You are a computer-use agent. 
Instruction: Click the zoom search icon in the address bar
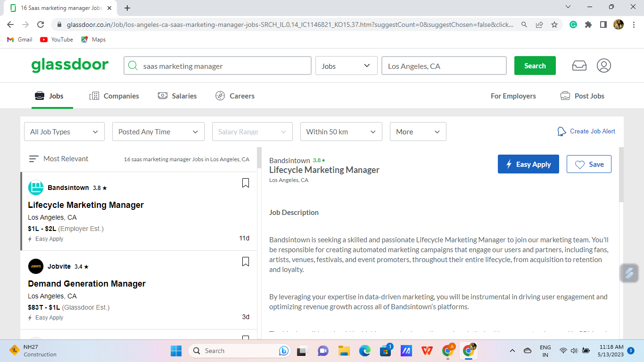[x=524, y=25]
